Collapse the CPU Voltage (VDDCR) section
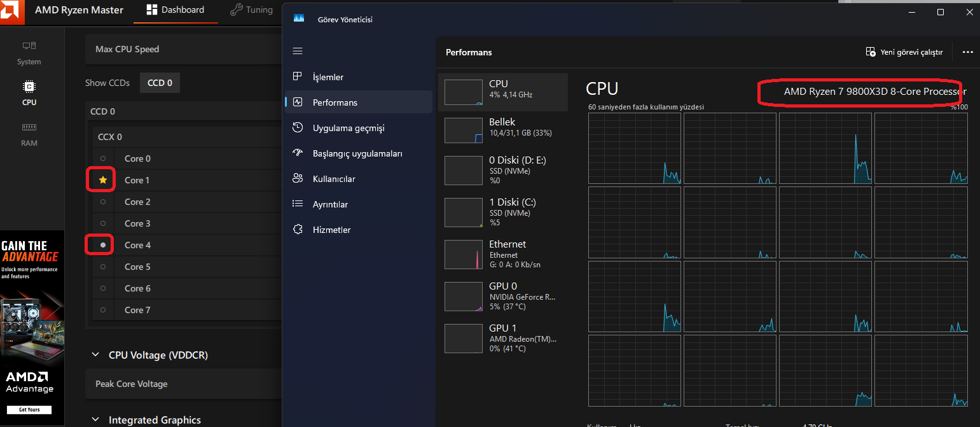Screen dimensions: 980x427 [95, 354]
